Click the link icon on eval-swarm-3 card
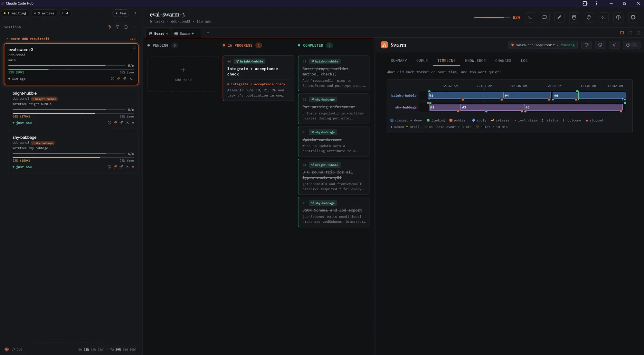 [x=118, y=79]
